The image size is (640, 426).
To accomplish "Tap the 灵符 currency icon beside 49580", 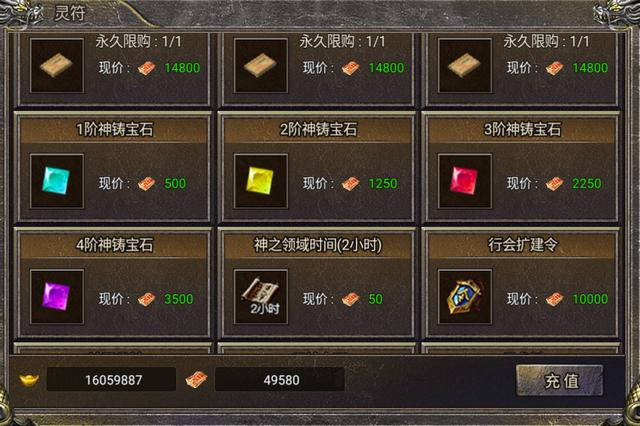I will click(196, 379).
